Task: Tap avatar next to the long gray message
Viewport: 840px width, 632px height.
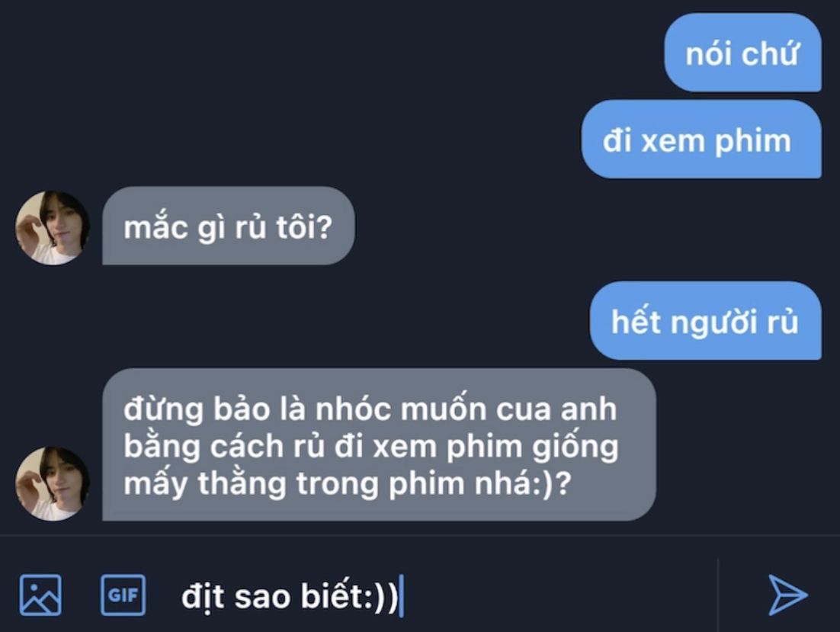Action: 53,483
